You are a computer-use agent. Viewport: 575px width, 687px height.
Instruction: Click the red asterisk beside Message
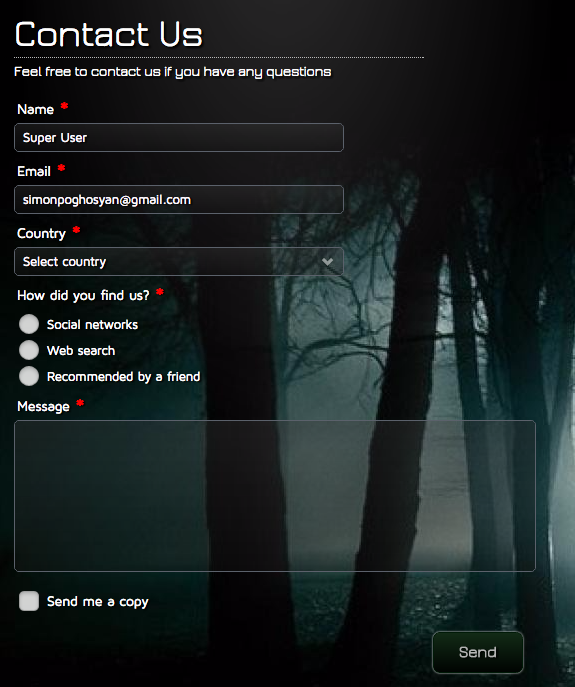click(80, 403)
